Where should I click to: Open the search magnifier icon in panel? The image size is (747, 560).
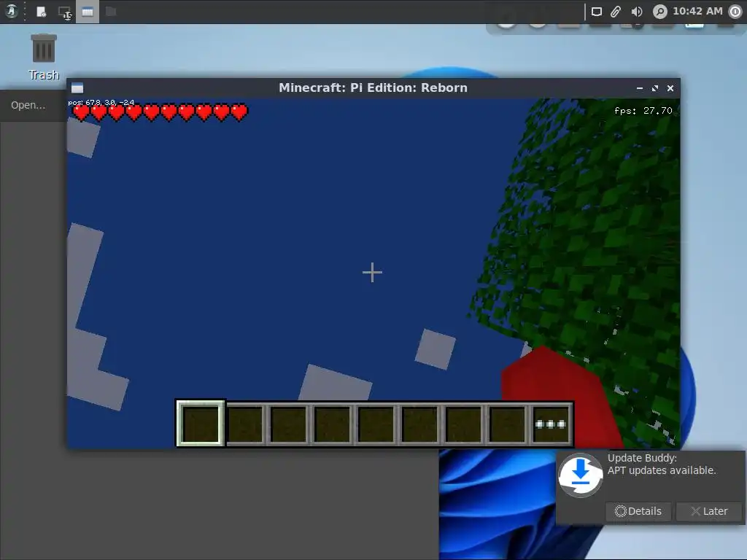tap(659, 12)
